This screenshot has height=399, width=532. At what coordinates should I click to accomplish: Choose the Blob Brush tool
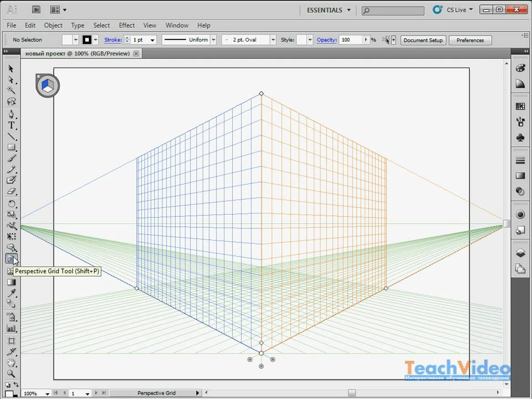11,180
